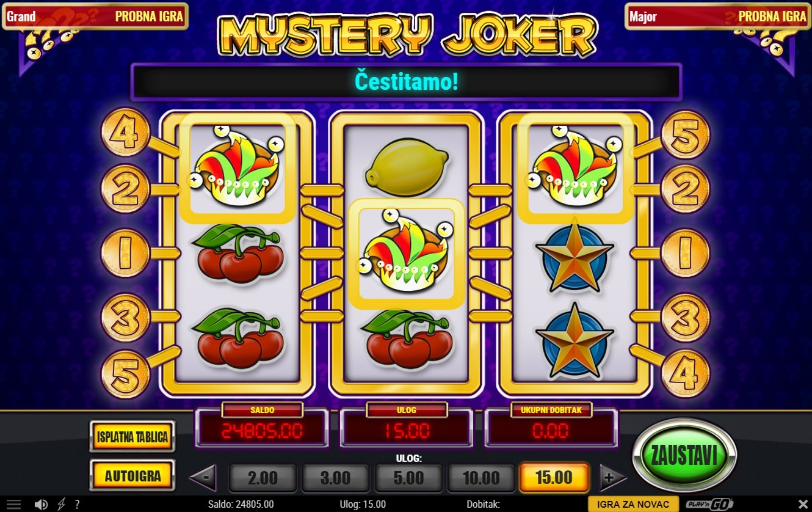
Task: Choose the 5.00 bet option
Action: pyautogui.click(x=408, y=478)
